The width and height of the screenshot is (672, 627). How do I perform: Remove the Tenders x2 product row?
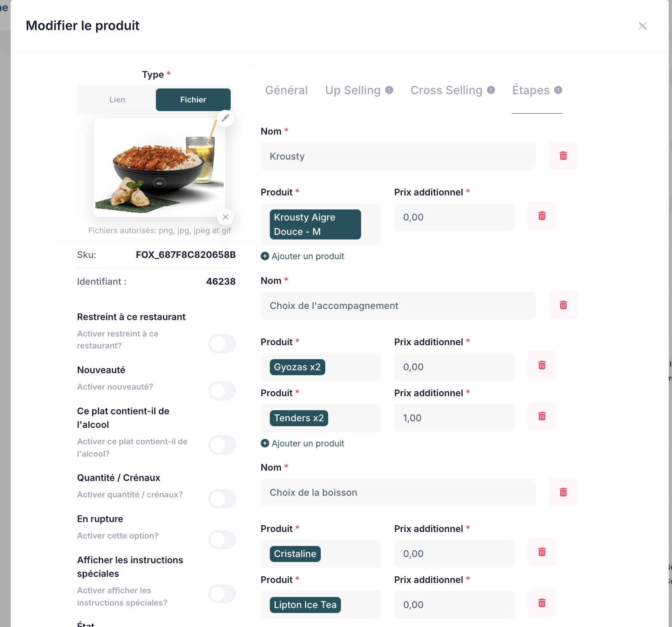(x=542, y=416)
